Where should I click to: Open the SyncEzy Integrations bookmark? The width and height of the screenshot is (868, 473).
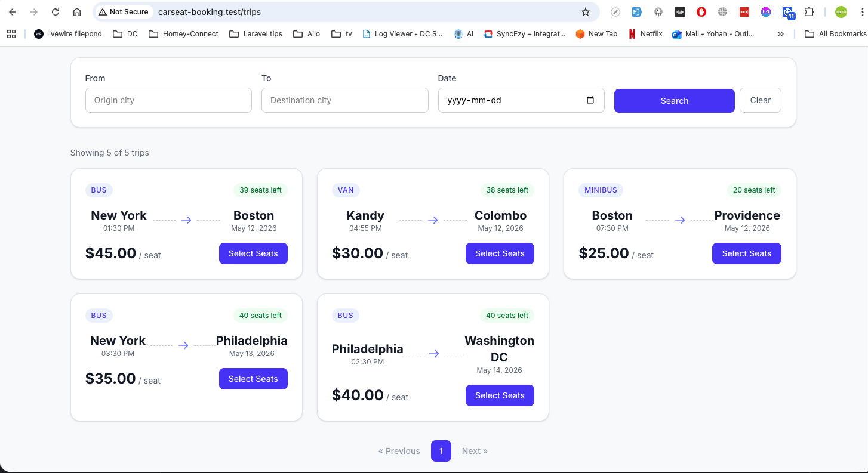pyautogui.click(x=525, y=34)
